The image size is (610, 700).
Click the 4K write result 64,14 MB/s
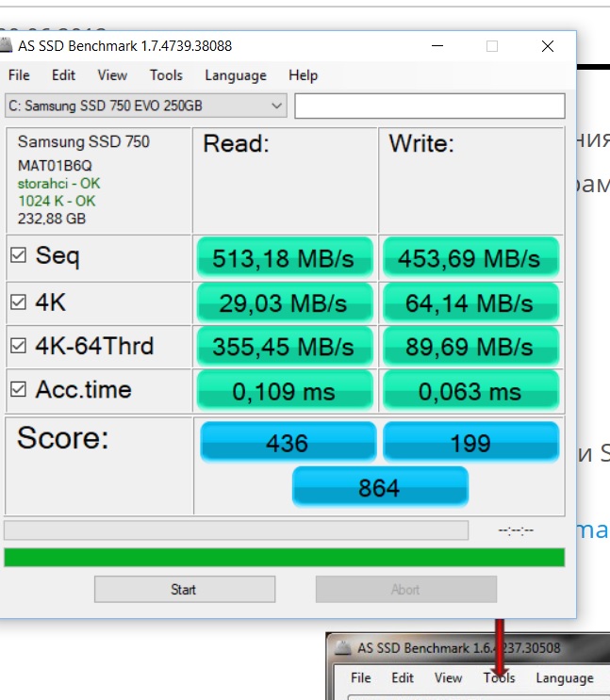pos(471,302)
